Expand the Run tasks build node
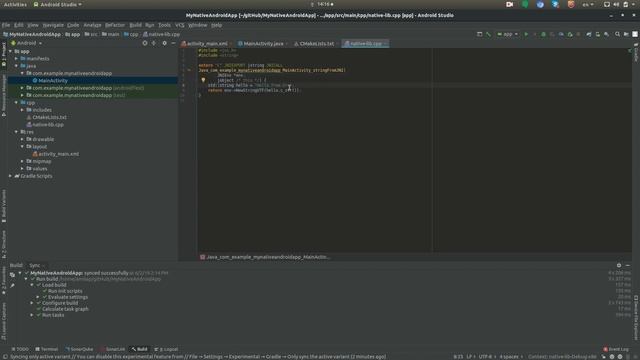This screenshot has height=360, width=640. tap(32, 315)
